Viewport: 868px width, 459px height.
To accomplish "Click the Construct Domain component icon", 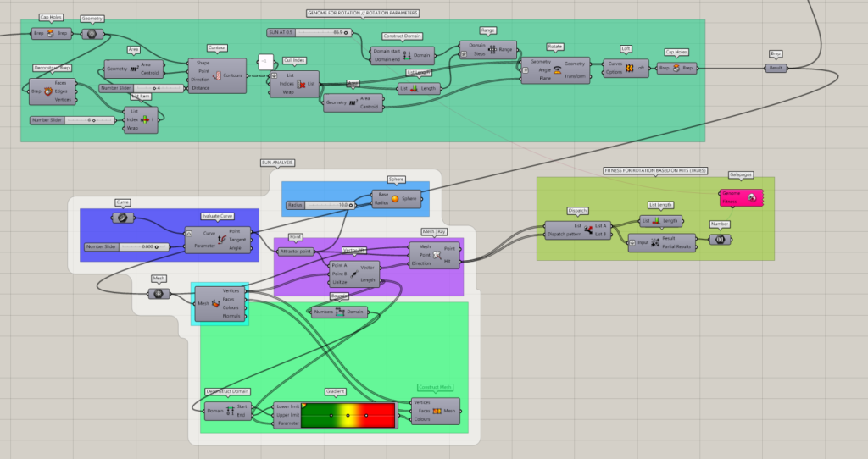I will [x=405, y=55].
